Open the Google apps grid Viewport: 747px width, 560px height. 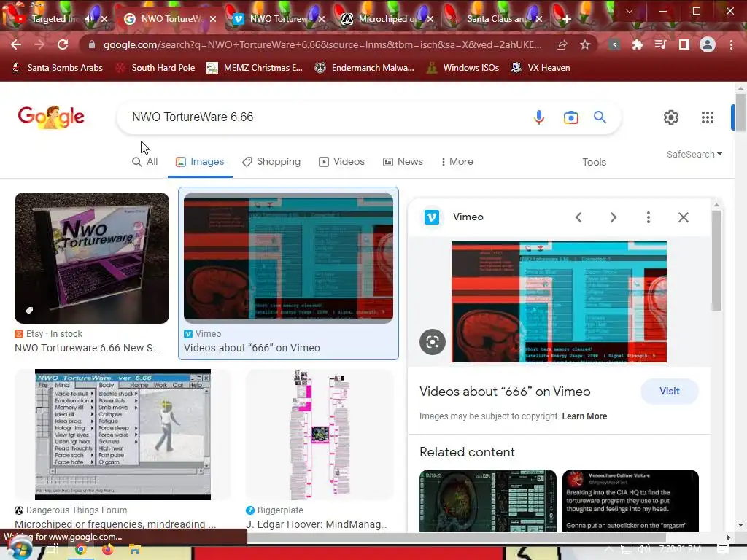tap(708, 117)
